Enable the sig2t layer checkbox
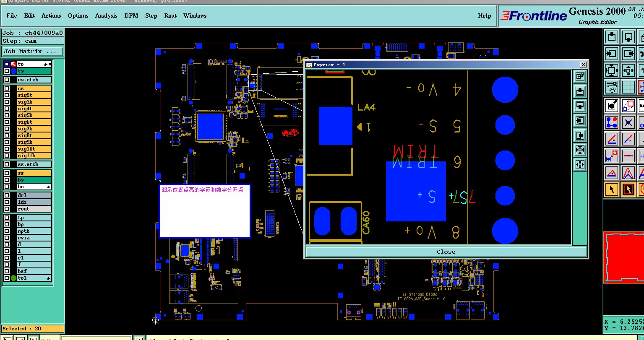The image size is (644, 340). click(7, 95)
